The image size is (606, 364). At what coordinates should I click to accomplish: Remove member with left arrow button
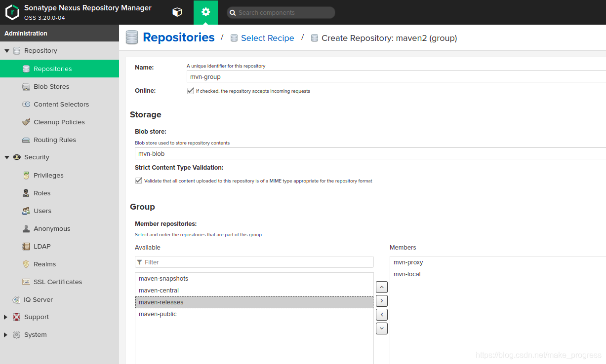point(382,315)
